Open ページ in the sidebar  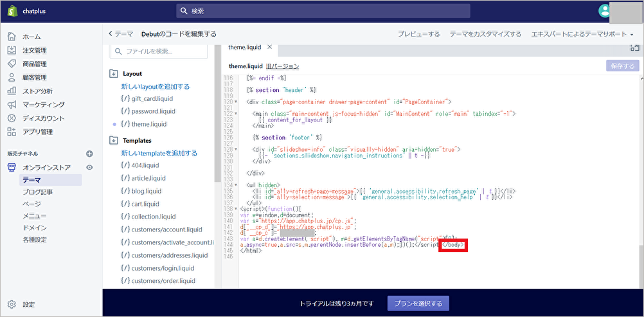31,204
